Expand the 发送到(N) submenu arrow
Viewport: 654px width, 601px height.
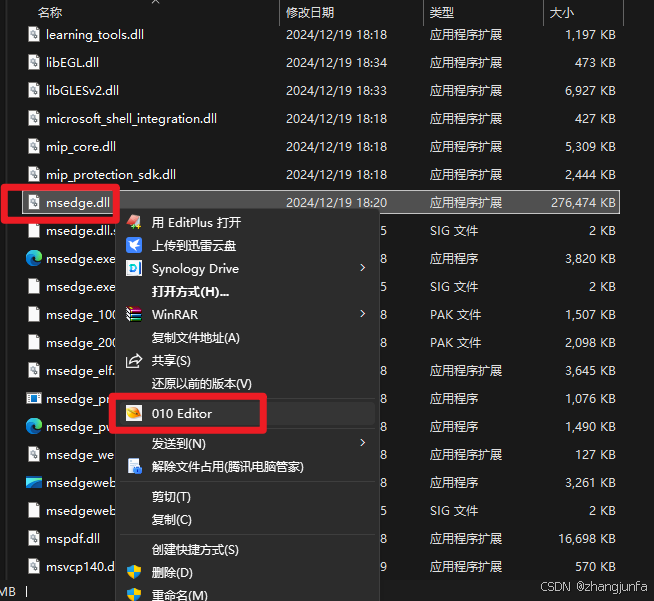click(x=362, y=443)
